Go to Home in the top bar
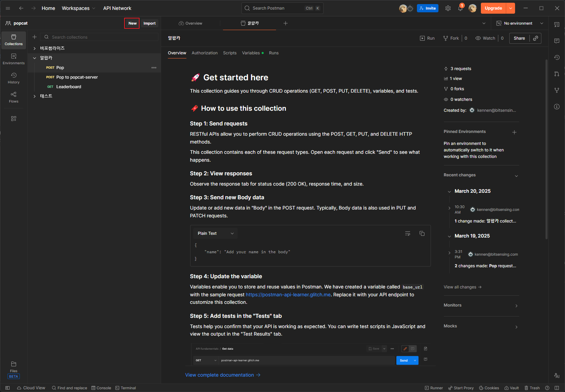Image resolution: width=565 pixels, height=392 pixels. (48, 8)
